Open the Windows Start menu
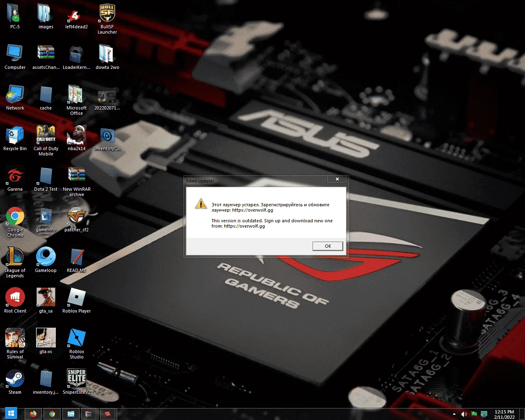This screenshot has width=525, height=420. tap(11, 414)
